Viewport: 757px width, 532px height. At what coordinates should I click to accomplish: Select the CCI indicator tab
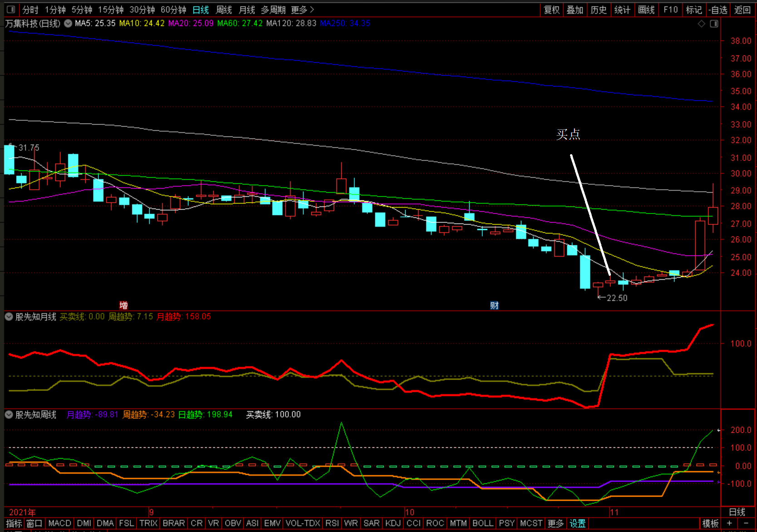click(413, 523)
